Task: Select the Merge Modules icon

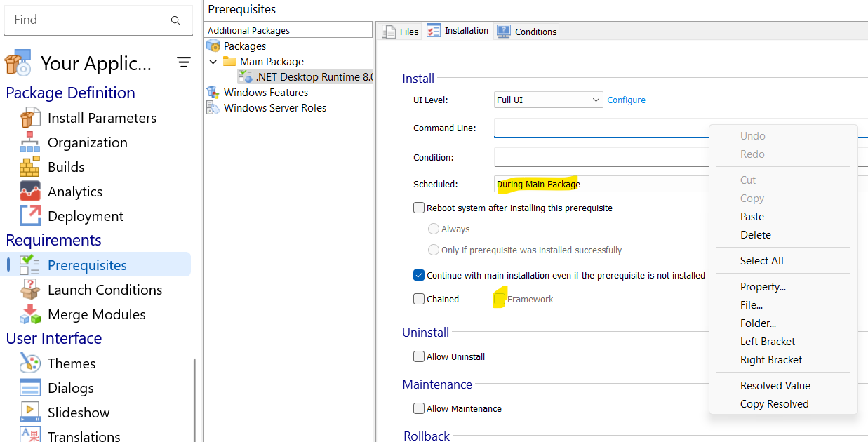Action: point(30,314)
